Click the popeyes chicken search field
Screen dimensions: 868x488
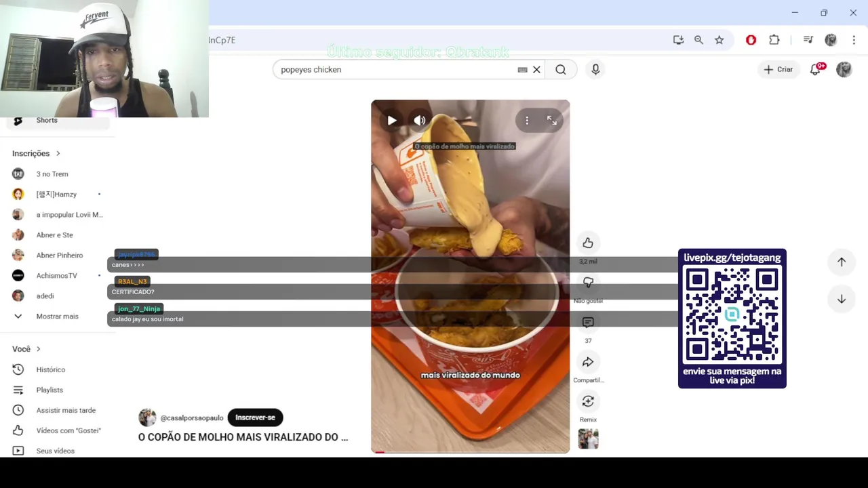point(397,69)
